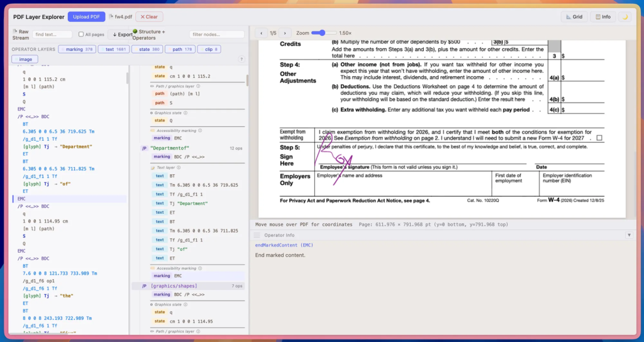Viewport: 644px width, 342px height.
Task: Select raw stream line "1 0 0 1 115.2 cm"
Action: [x=44, y=79]
